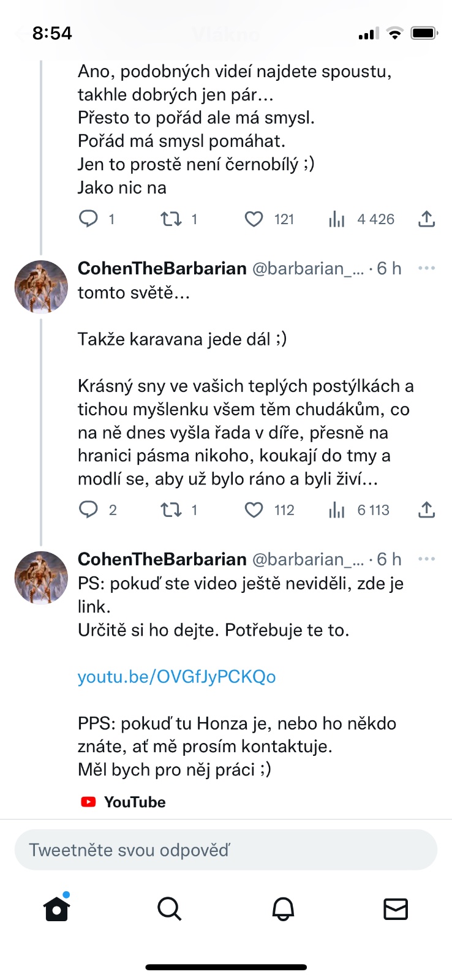This screenshot has height=980, width=452.
Task: Like the tweet with 112 likes
Action: pos(254,510)
